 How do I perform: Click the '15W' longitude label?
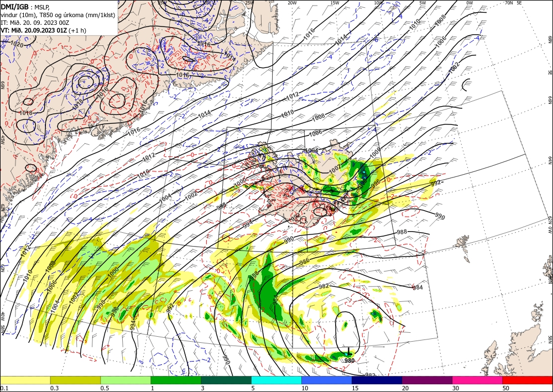(335, 3)
